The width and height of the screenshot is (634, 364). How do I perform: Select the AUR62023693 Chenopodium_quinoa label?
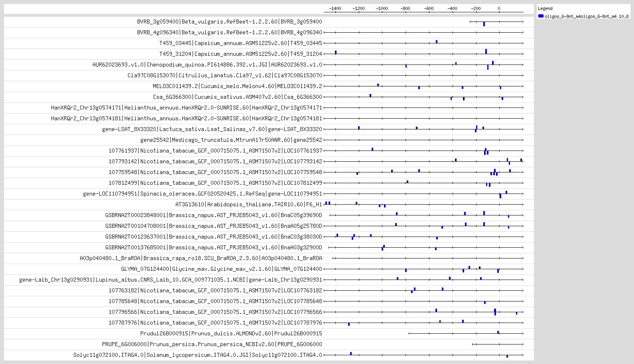coord(207,65)
